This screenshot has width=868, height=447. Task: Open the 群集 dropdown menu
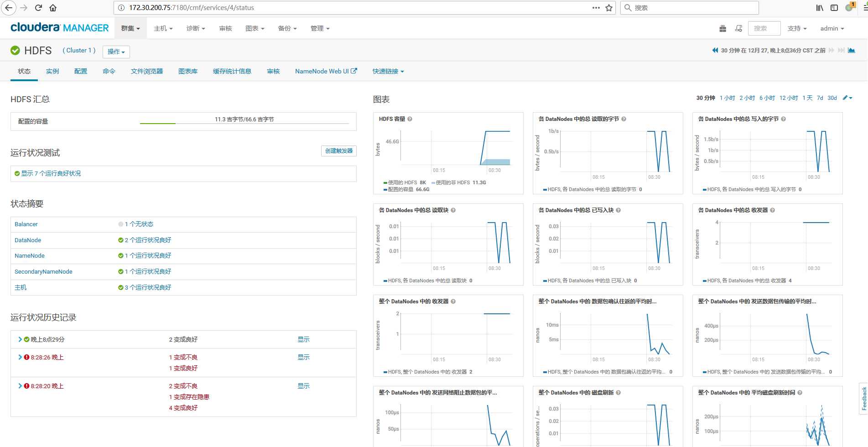(x=130, y=28)
